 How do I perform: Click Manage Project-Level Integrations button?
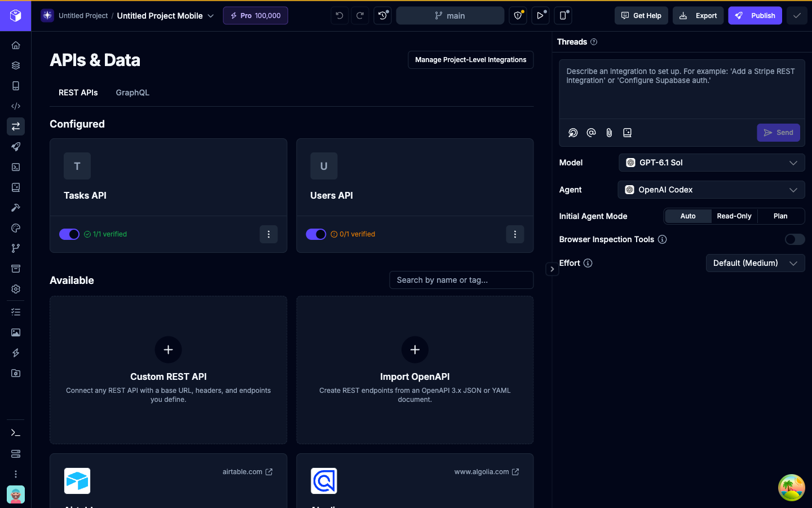pyautogui.click(x=471, y=60)
